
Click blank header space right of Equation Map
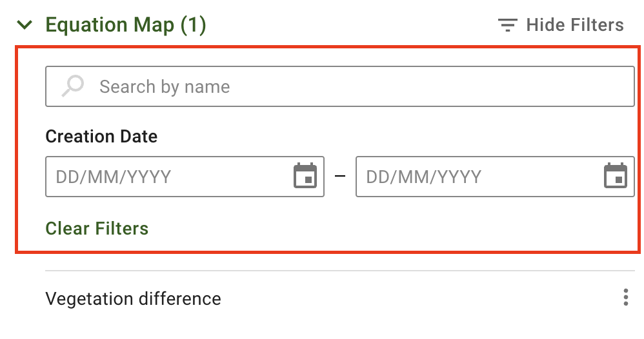tap(348, 25)
